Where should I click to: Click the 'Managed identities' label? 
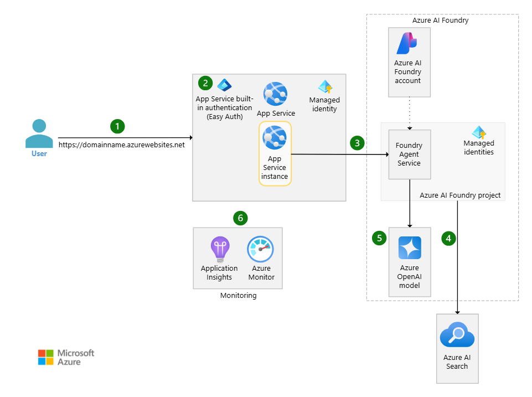point(479,148)
